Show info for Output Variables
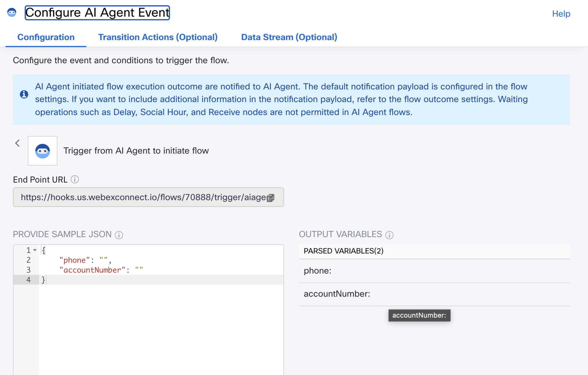588x375 pixels. tap(390, 235)
